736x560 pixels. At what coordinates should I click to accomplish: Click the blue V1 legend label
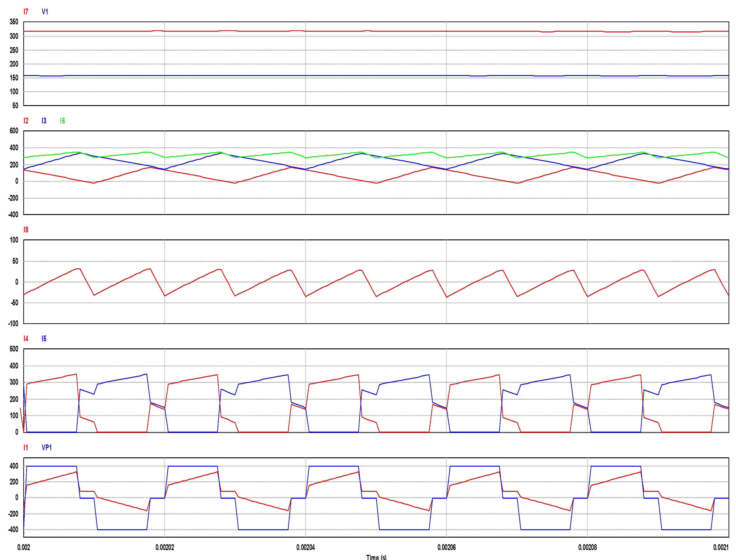pyautogui.click(x=45, y=12)
